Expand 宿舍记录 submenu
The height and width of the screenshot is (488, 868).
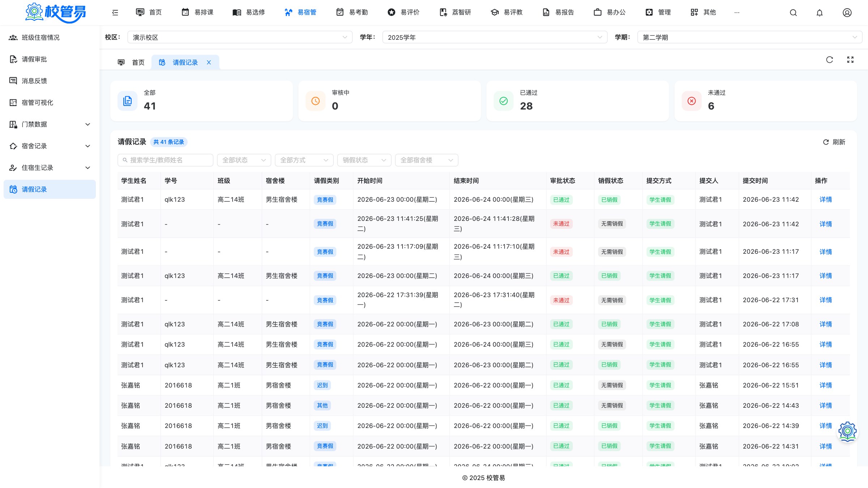(50, 146)
